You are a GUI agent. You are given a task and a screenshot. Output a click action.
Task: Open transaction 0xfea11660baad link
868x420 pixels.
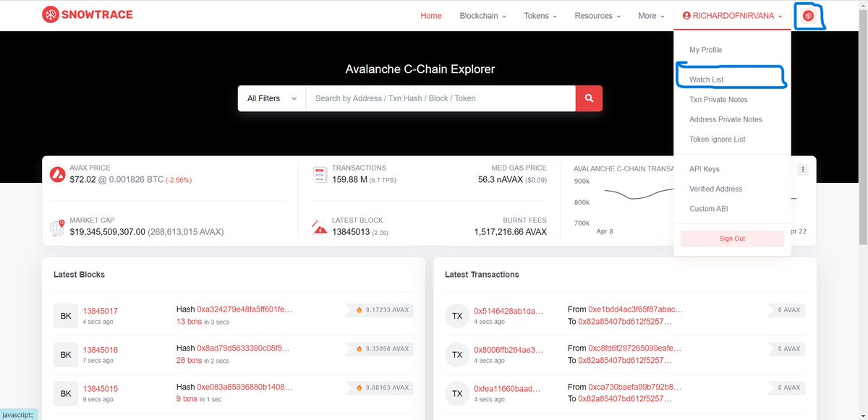(x=507, y=389)
